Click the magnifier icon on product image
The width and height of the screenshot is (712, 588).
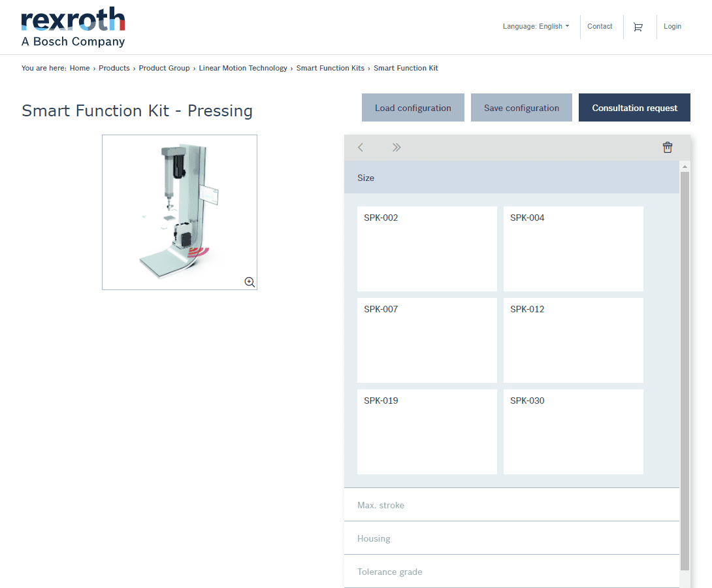[x=250, y=282]
